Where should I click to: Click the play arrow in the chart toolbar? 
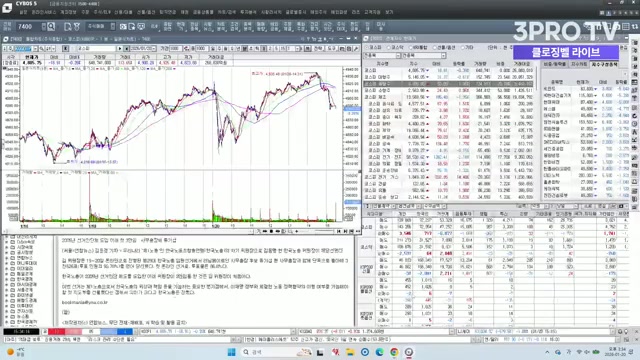pos(120,49)
